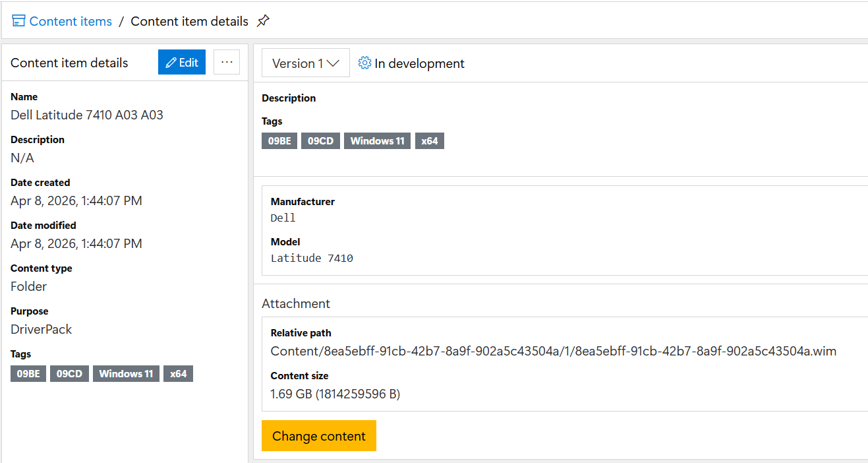
Task: Click the content size 1.69 GB value
Action: click(335, 394)
